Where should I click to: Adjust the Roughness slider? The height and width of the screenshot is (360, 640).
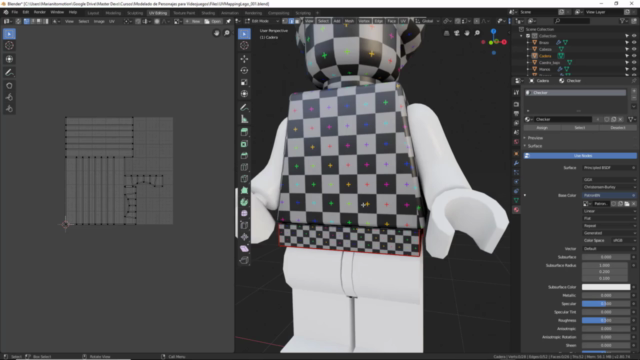[x=606, y=320]
